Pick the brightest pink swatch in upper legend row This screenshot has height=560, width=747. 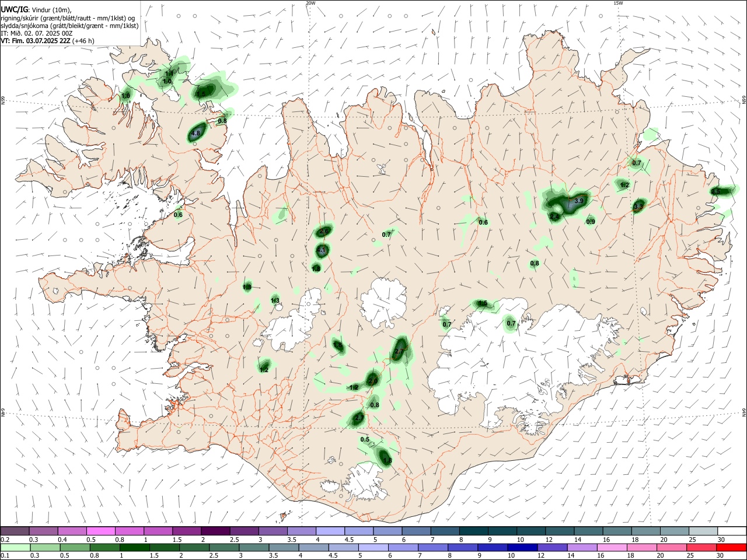pos(100,531)
